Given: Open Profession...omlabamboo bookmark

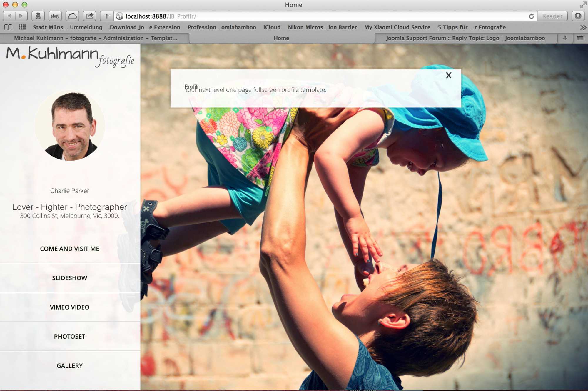Looking at the screenshot, I should [x=222, y=27].
